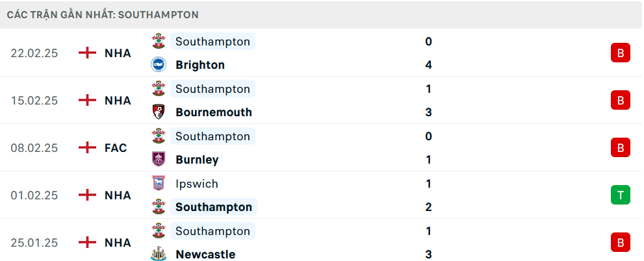Click the Ipswich club crest icon
The image size is (644, 261).
click(158, 184)
